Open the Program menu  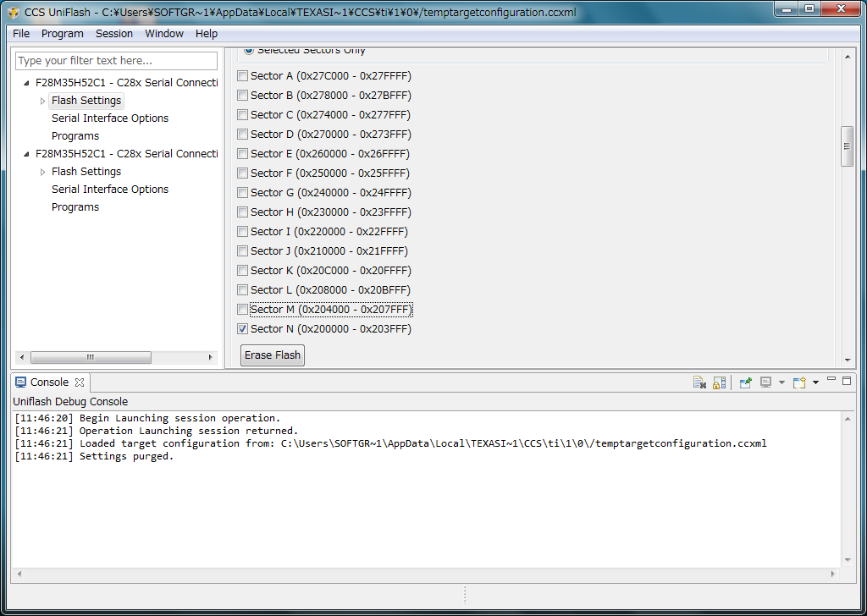(63, 34)
